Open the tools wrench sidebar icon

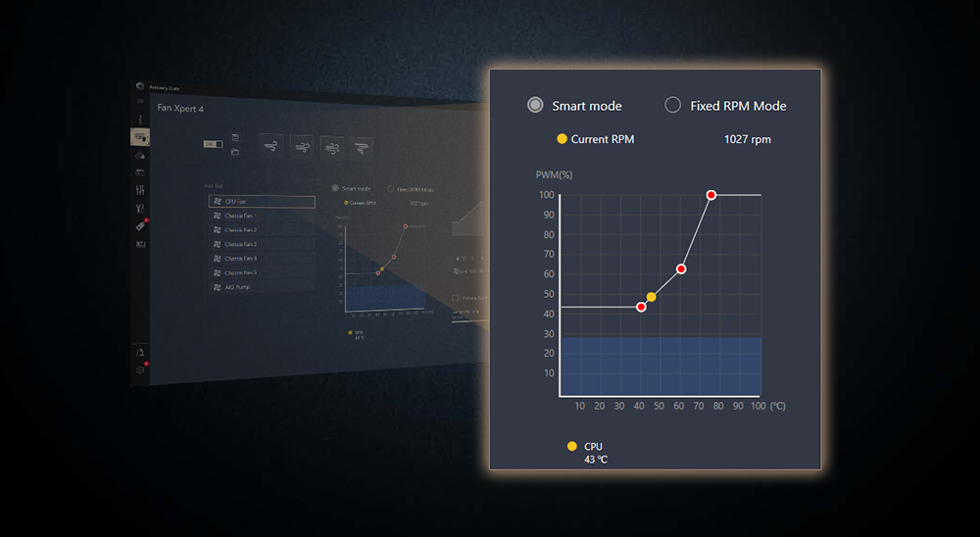click(140, 208)
